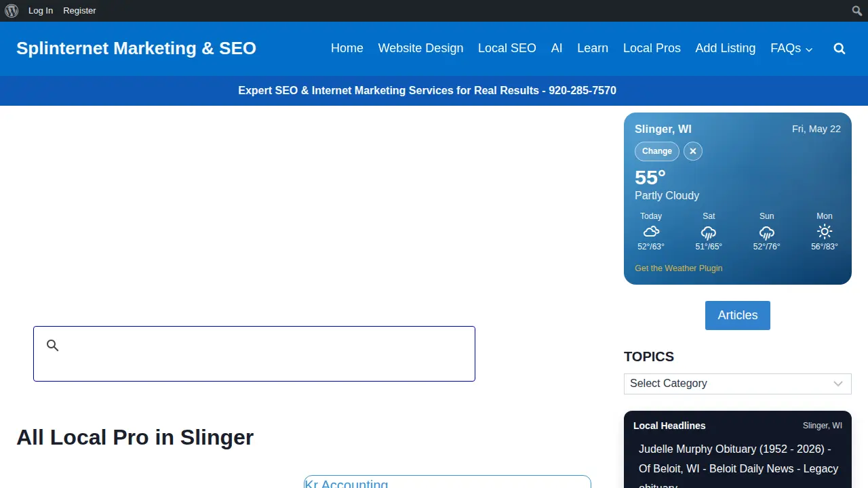The image size is (868, 488).
Task: Click the All Local Pro in Slinger heading
Action: 135,437
